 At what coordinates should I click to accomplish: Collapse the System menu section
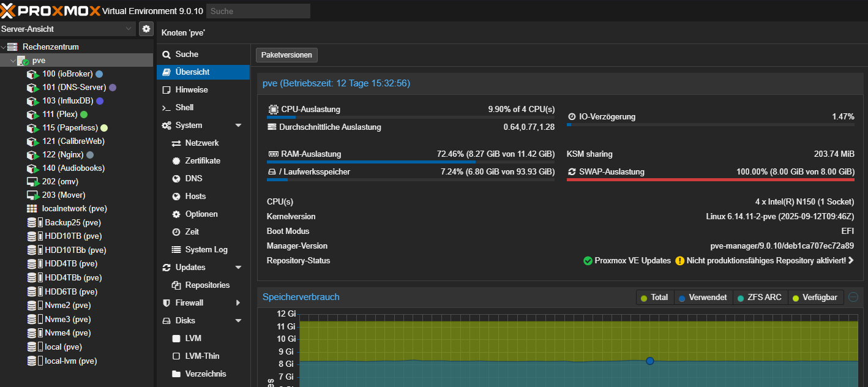[238, 126]
